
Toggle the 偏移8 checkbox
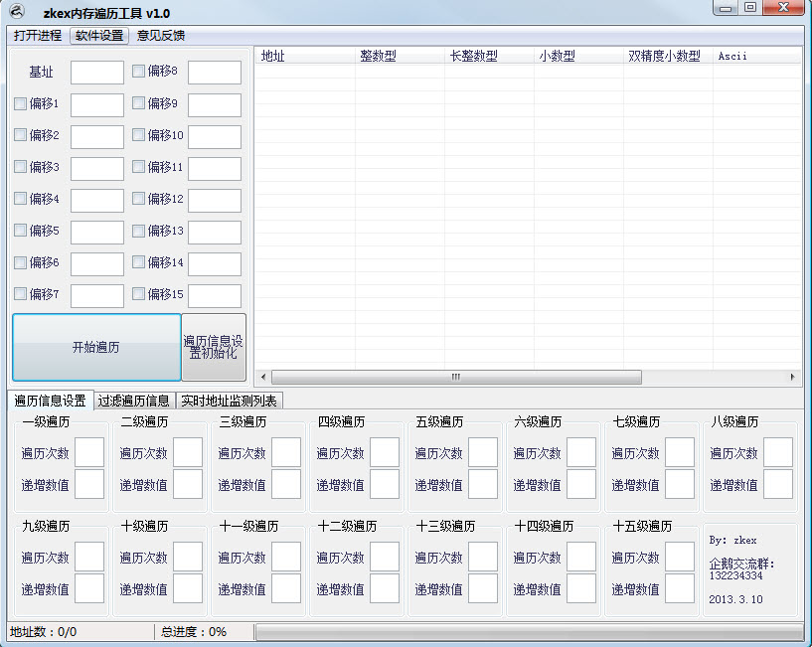[x=139, y=72]
